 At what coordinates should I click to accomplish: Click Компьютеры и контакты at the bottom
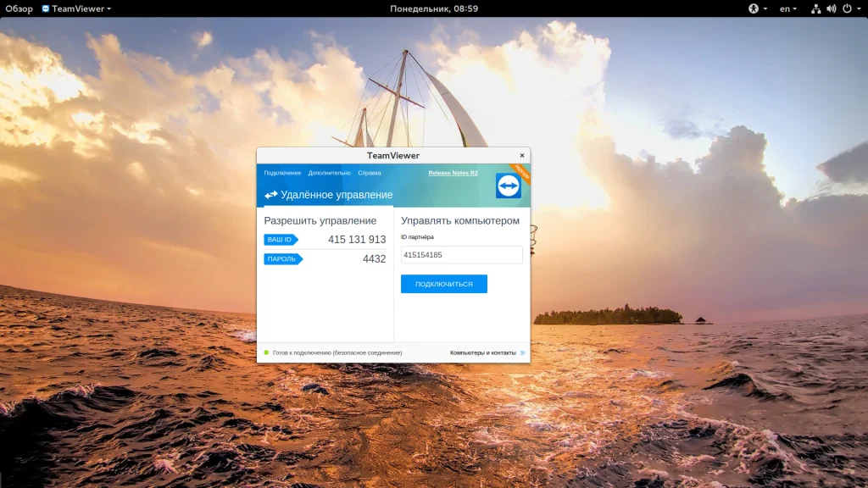point(482,352)
